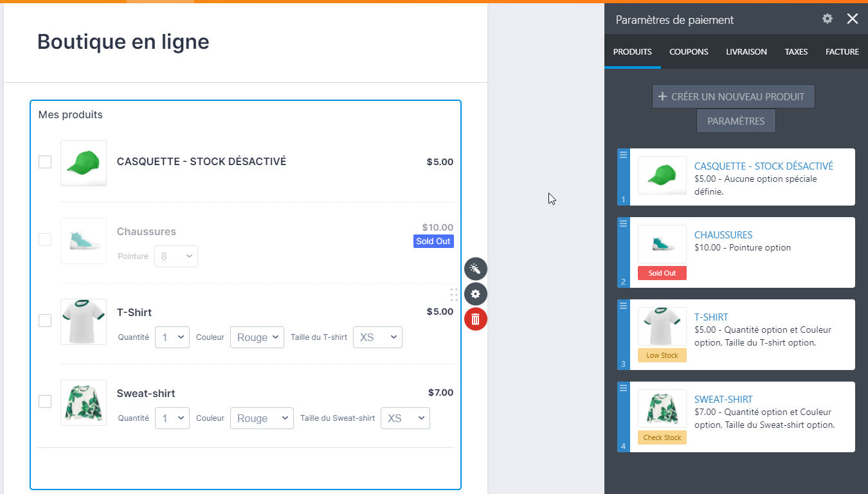Open the T-Shirt Couleur dropdown
Image resolution: width=868 pixels, height=494 pixels.
click(x=257, y=337)
